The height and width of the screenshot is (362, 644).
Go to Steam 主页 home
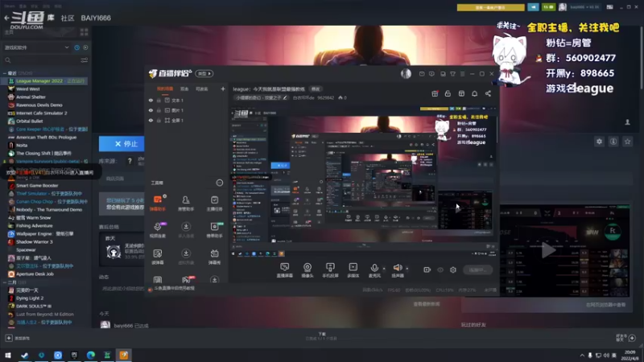[x=9, y=31]
